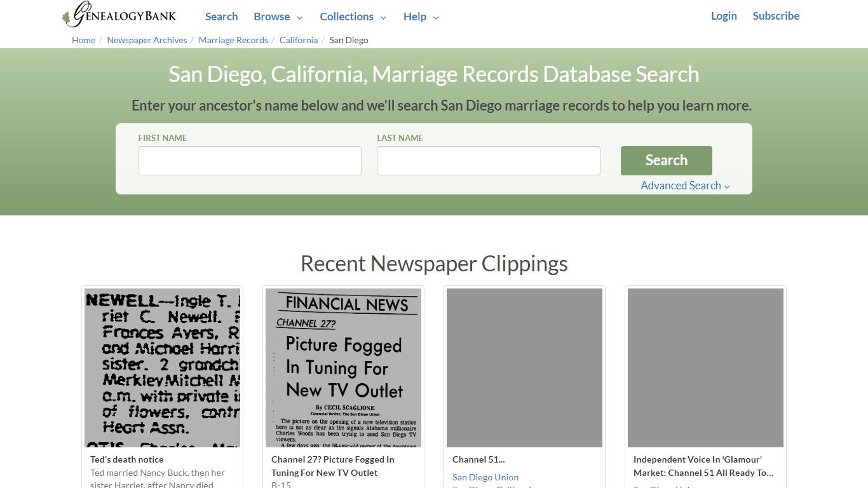Open Newspaper Archives breadcrumb
This screenshot has height=488, width=868.
[x=147, y=40]
